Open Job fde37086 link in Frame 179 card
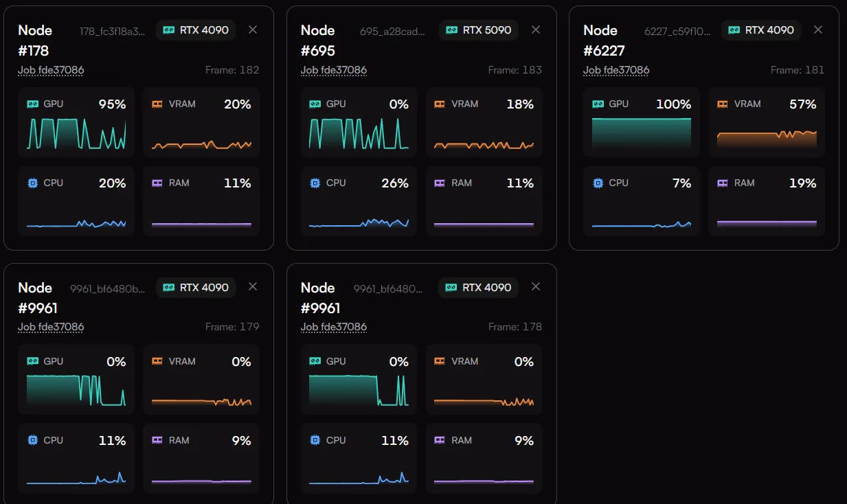 click(x=51, y=327)
